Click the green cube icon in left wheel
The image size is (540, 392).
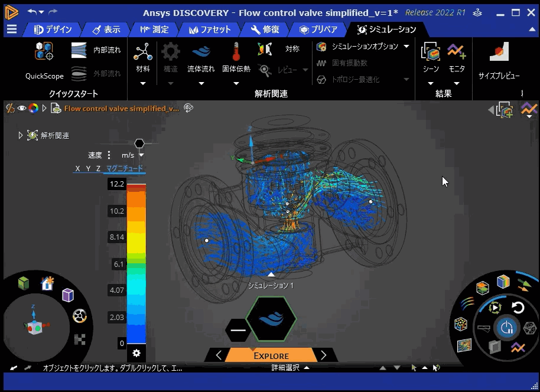(24, 283)
